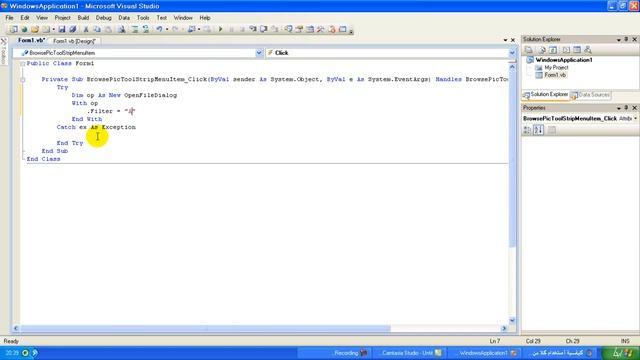Click the New Project toolbar icon
The image size is (640, 360).
pyautogui.click(x=13, y=29)
